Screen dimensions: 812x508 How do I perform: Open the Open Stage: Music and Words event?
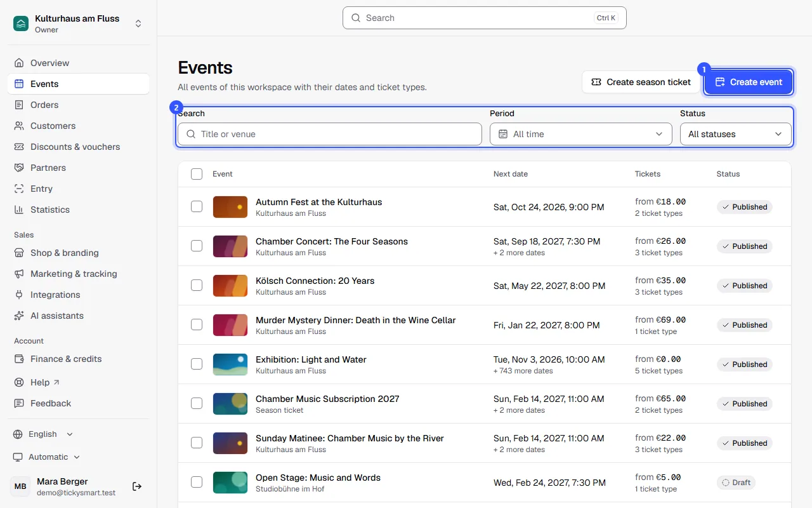coord(318,478)
